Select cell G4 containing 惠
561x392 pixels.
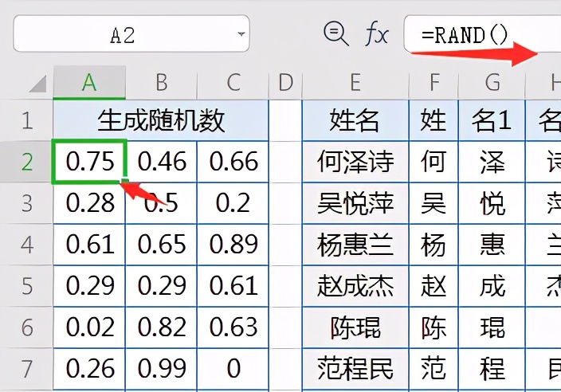pos(492,245)
